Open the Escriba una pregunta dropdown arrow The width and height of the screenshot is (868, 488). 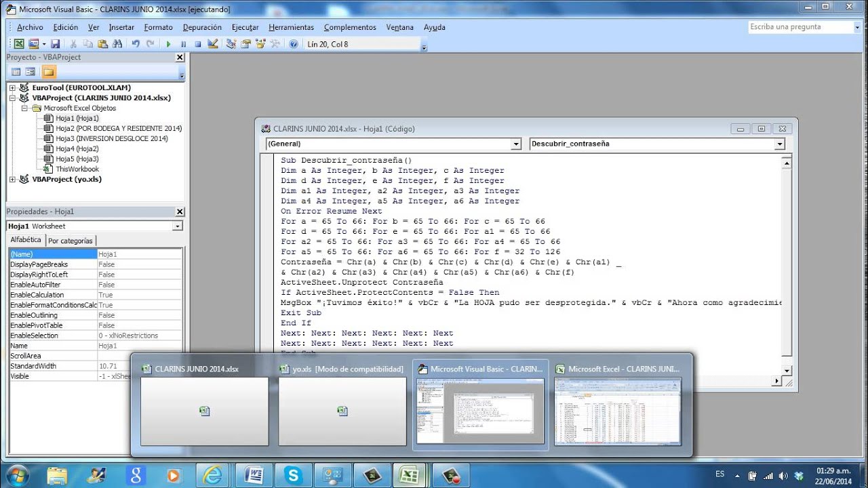(x=857, y=27)
